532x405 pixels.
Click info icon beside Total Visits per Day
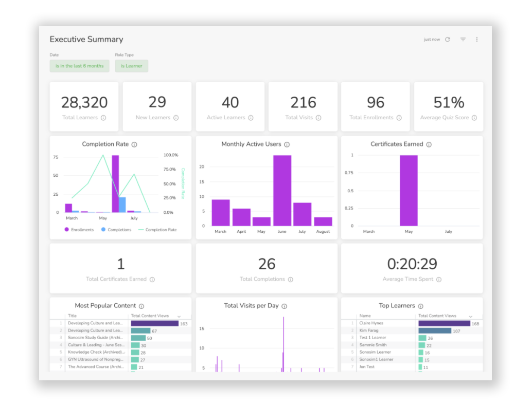click(285, 306)
